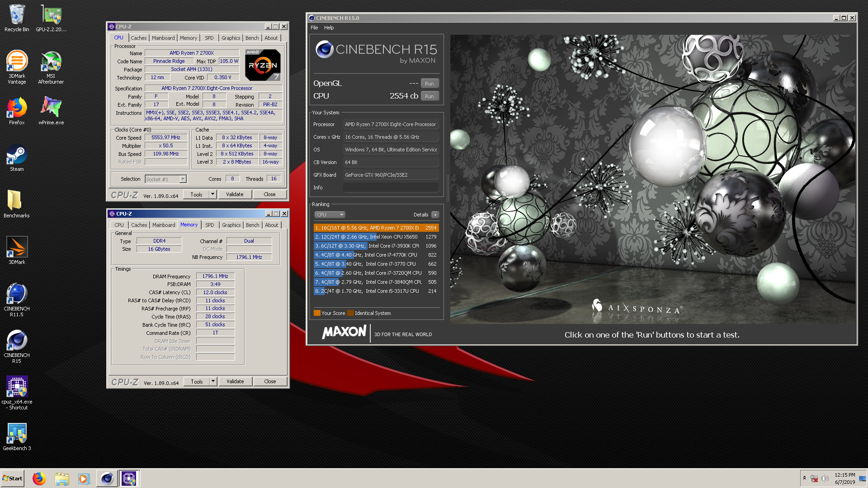This screenshot has width=868, height=488.
Task: Open Mainboard tab in top CPU-Z window
Action: tap(163, 38)
